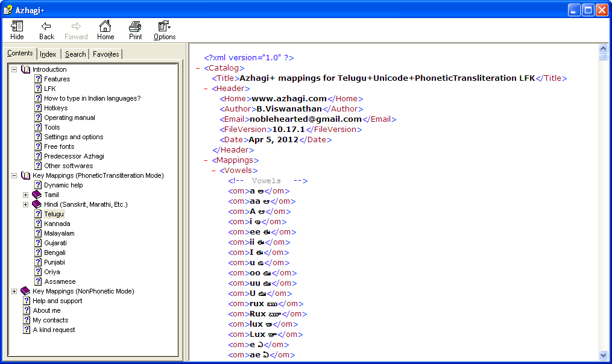Click the Forward arrow icon
The image size is (612, 364).
(76, 27)
